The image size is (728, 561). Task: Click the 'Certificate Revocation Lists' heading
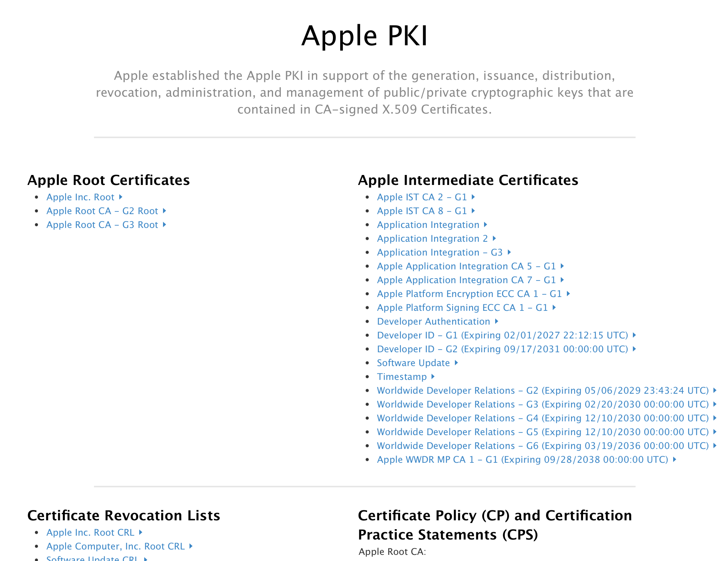point(124,515)
